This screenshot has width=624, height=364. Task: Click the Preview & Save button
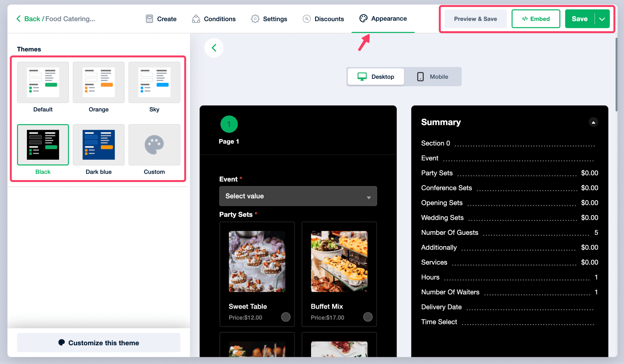tap(475, 19)
